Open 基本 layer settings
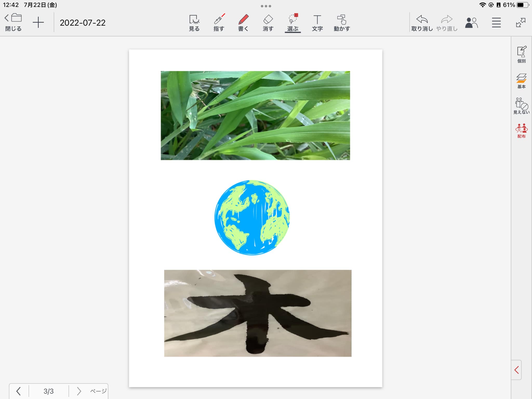Viewport: 532px width, 399px height. (x=521, y=81)
